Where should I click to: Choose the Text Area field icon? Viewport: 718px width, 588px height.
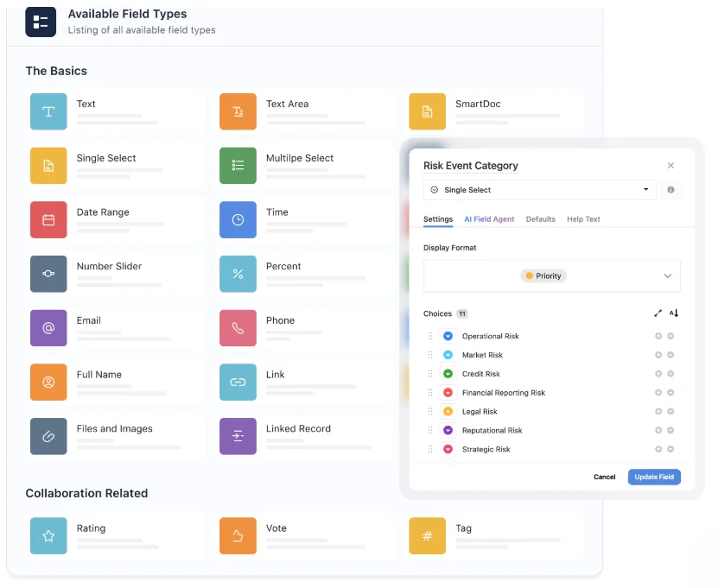tap(238, 111)
